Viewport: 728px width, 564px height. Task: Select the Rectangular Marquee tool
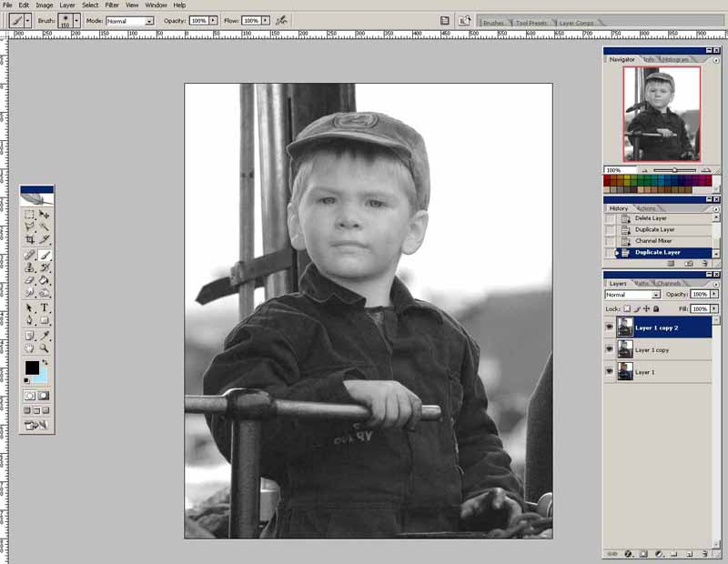(x=30, y=215)
